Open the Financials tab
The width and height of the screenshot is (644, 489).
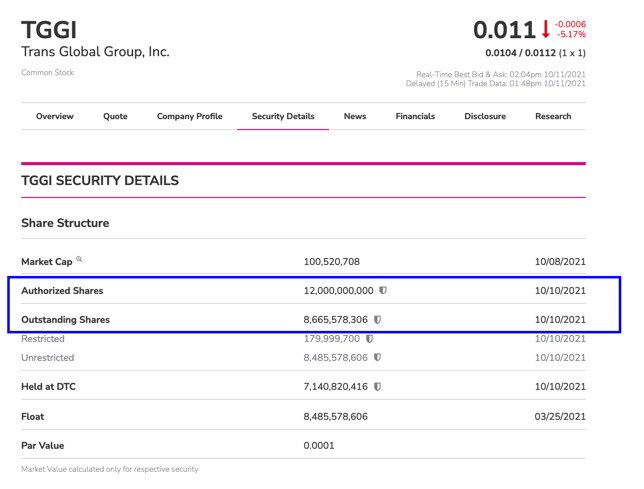pyautogui.click(x=415, y=116)
